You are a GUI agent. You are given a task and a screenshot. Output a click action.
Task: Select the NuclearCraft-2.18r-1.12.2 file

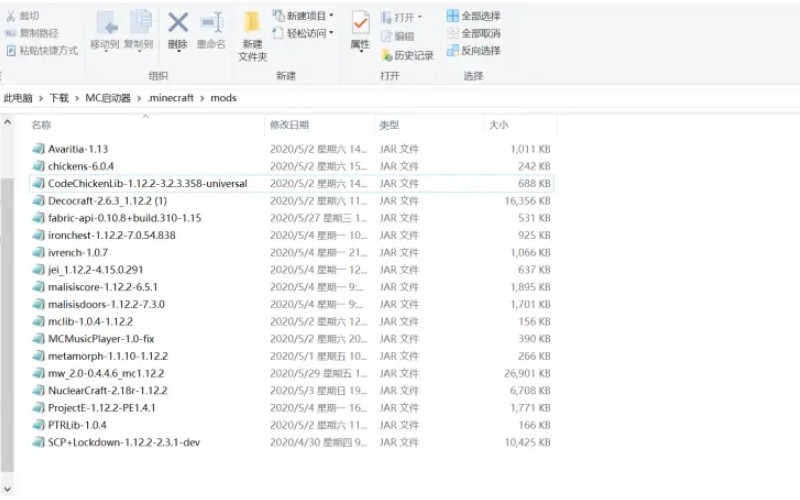tap(107, 390)
